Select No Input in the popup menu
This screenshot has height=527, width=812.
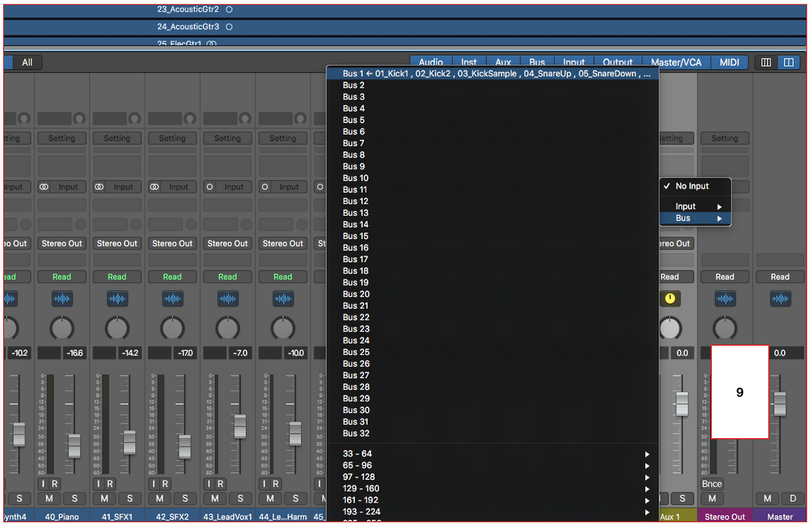tap(695, 186)
